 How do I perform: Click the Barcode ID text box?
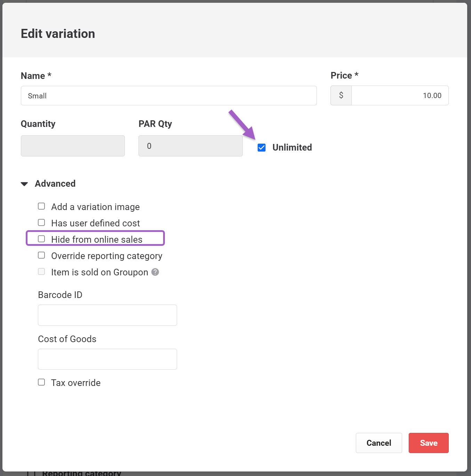(107, 315)
